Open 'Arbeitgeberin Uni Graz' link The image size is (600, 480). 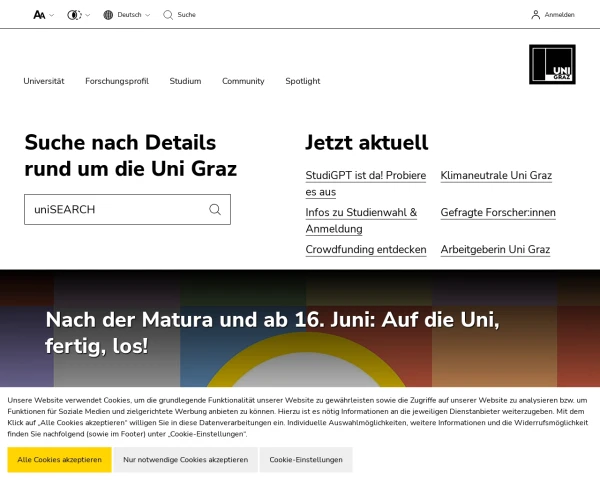pos(495,250)
